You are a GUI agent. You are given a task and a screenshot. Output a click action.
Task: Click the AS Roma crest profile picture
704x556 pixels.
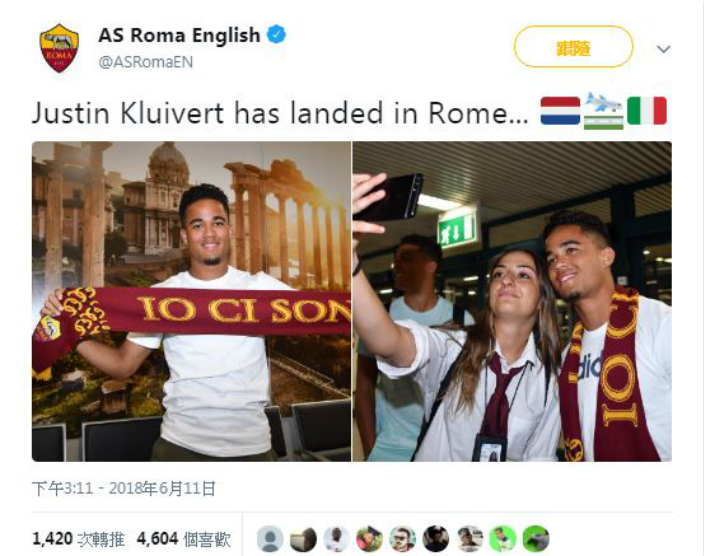(x=59, y=48)
